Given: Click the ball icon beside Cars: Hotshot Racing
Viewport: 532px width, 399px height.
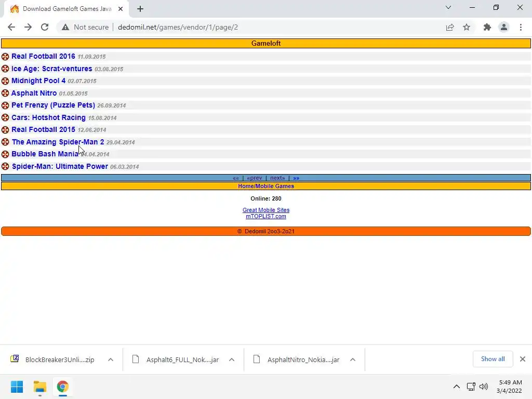Looking at the screenshot, I should pos(5,117).
